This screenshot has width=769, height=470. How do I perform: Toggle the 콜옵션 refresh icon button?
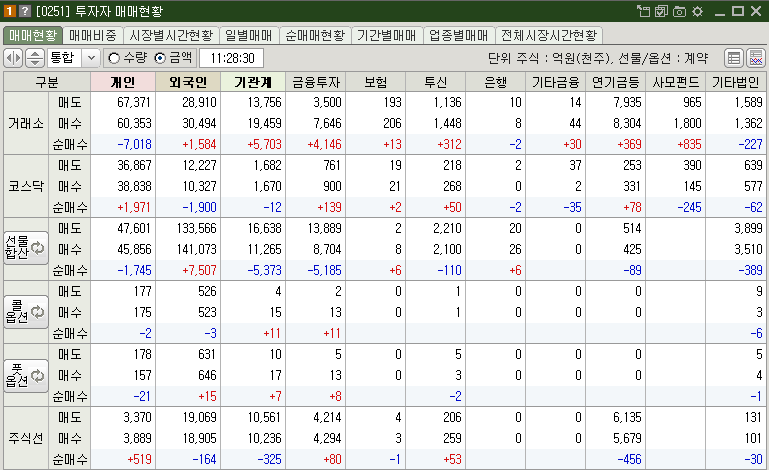26,312
